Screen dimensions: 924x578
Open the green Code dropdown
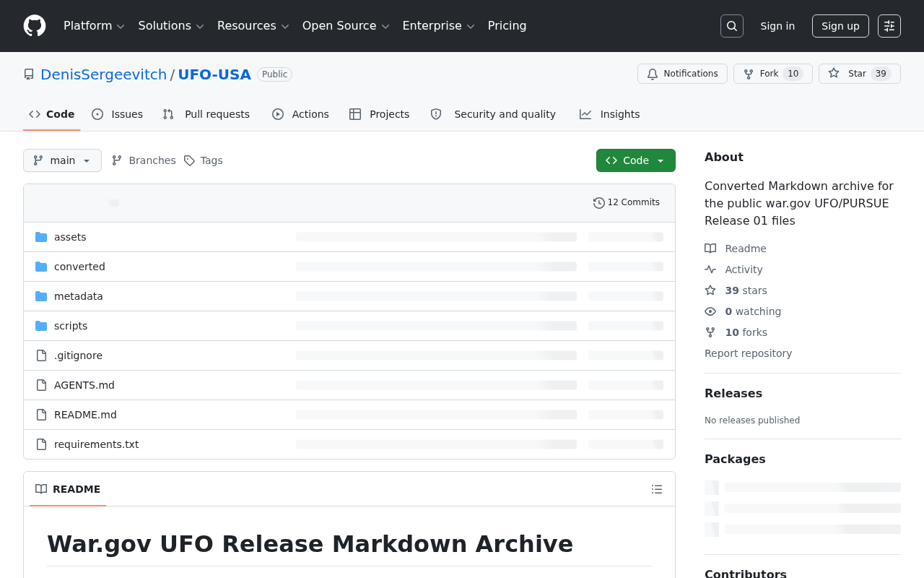click(636, 160)
